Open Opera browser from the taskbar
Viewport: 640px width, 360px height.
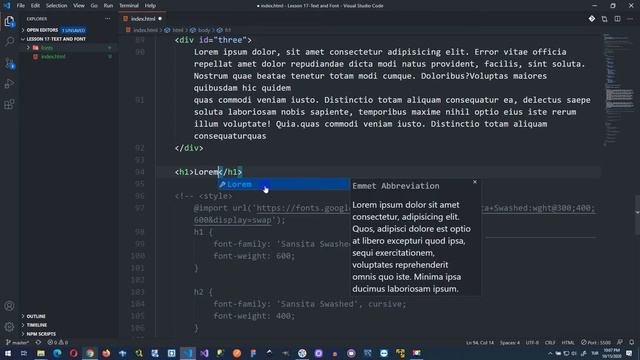(x=73, y=353)
